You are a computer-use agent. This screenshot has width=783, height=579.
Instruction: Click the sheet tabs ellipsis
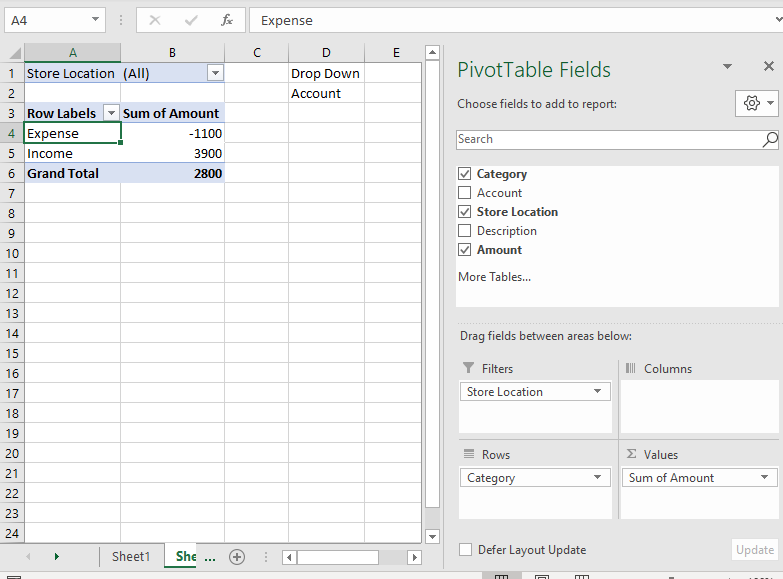click(x=210, y=559)
